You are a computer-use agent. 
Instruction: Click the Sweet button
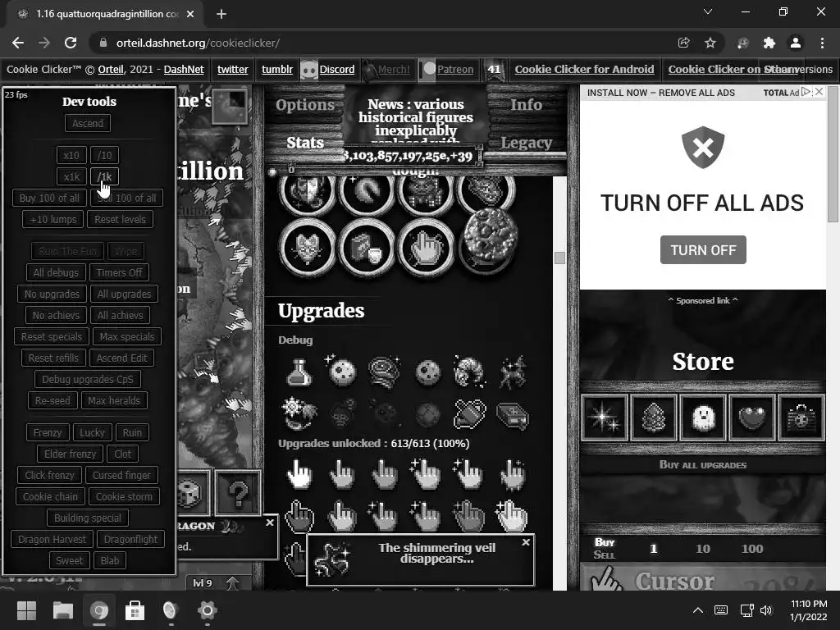pyautogui.click(x=70, y=561)
